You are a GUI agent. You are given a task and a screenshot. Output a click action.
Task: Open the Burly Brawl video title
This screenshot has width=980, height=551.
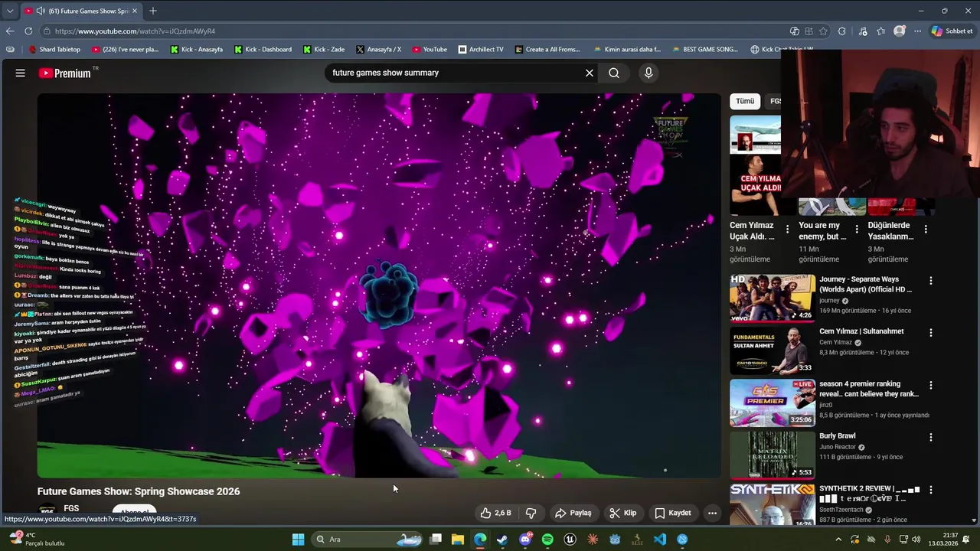pos(838,436)
